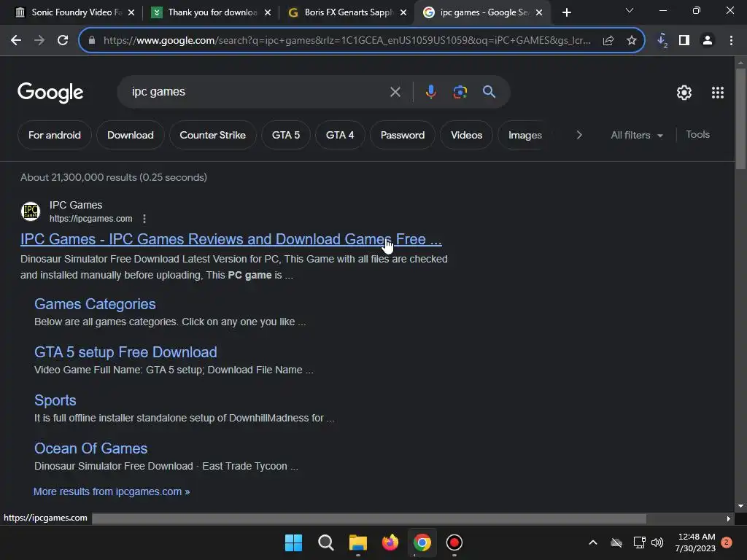Open the Google apps grid
747x560 pixels.
[x=718, y=93]
